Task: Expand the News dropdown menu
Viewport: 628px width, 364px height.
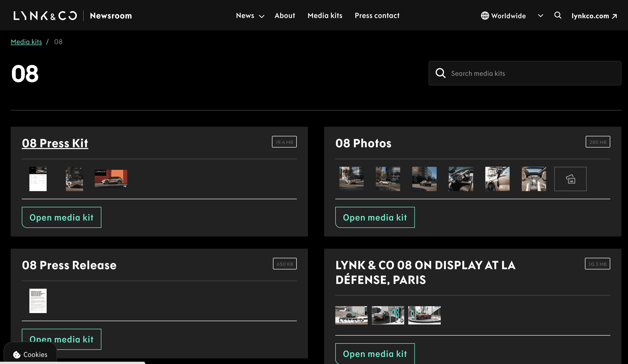Action: 250,16
